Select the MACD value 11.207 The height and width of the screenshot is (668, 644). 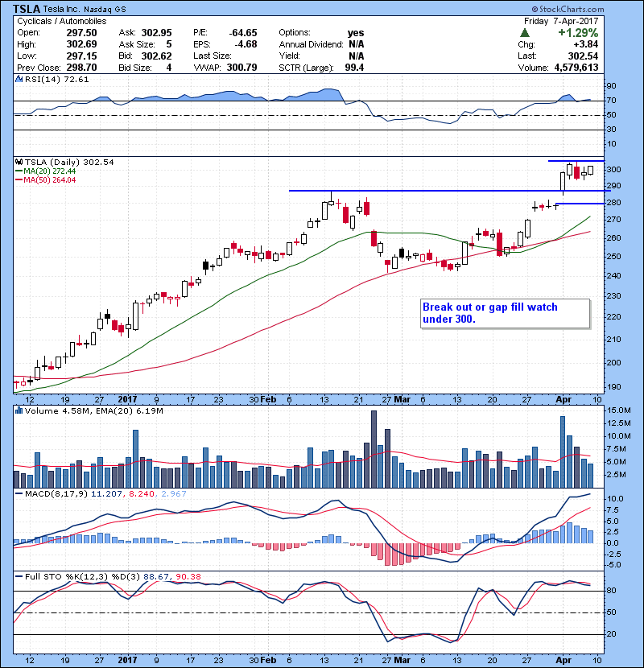tap(106, 494)
